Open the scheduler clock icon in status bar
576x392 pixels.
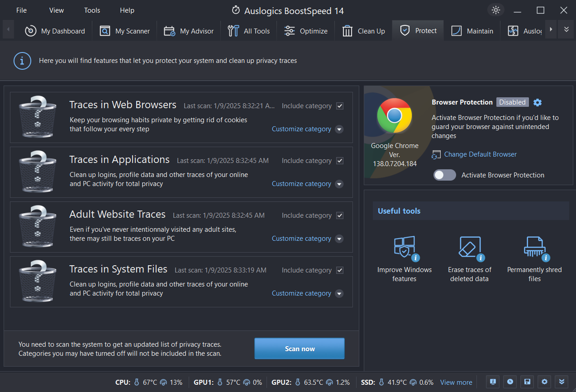pos(509,382)
